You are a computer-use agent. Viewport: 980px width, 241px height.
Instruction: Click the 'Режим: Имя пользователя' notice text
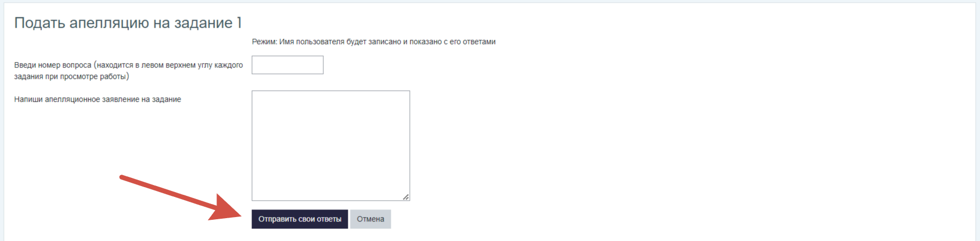374,42
